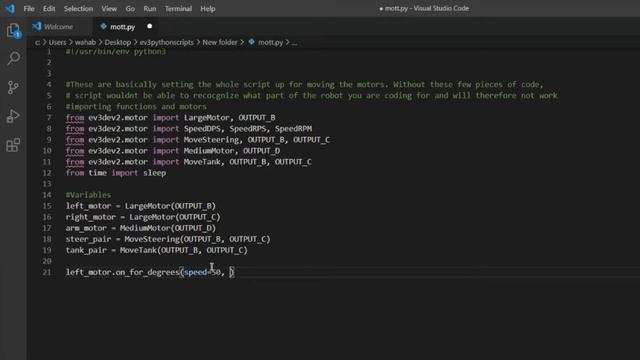
Task: Click 'MoveTank' on the line 11 import
Action: [x=202, y=162]
